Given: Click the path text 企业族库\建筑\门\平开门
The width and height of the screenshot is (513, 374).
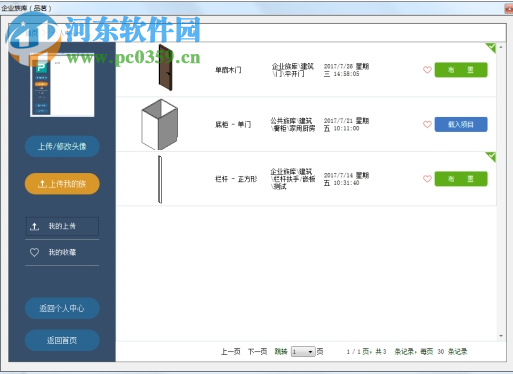Looking at the screenshot, I should pos(292,70).
